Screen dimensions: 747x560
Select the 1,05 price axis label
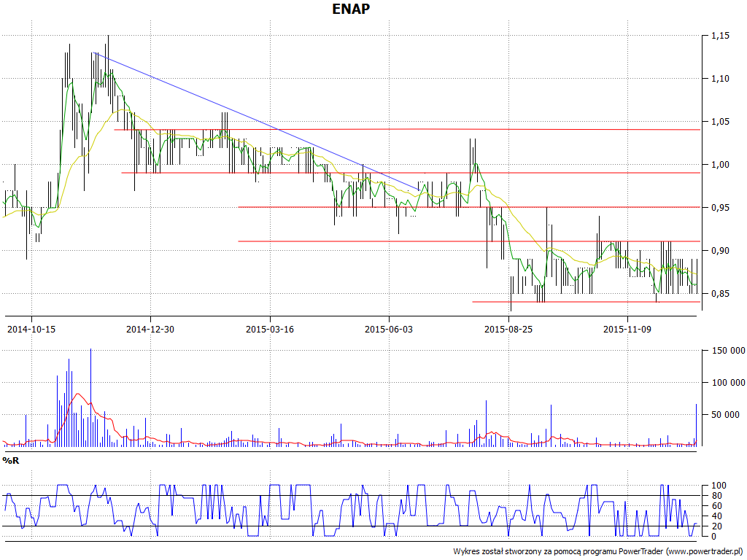tap(720, 122)
